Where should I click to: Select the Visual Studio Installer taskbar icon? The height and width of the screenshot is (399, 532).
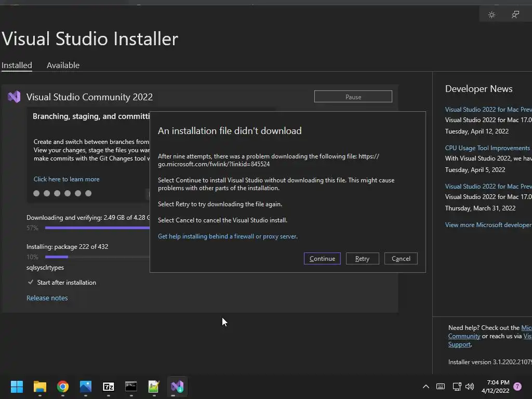coord(177,387)
